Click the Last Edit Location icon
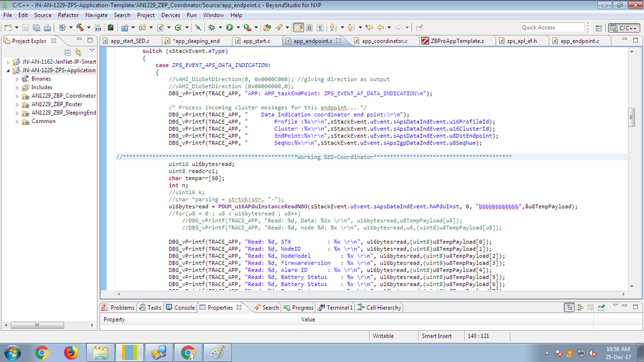The image size is (644, 362). (369, 28)
